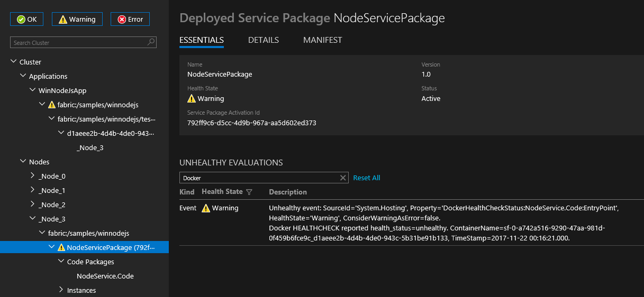Toggle the OK health filter button
The height and width of the screenshot is (297, 644).
point(26,19)
